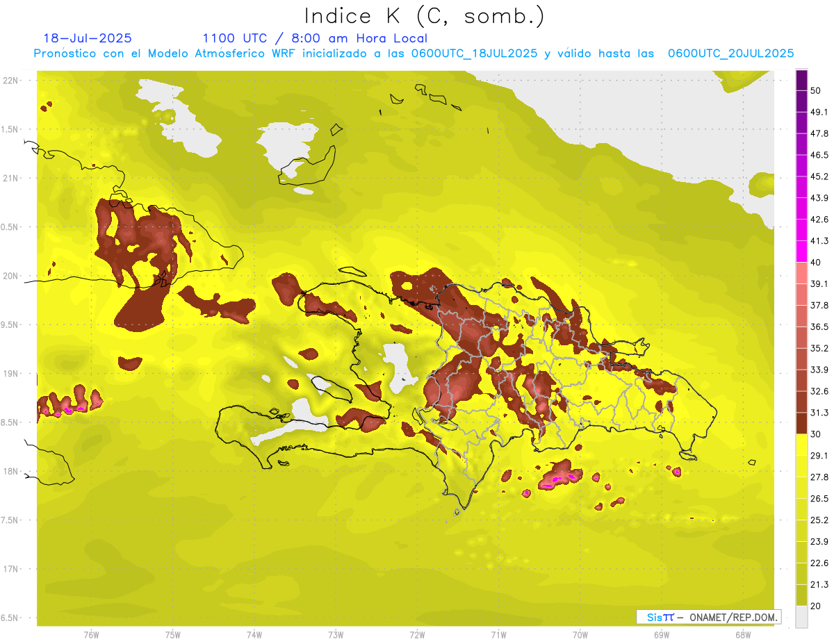The height and width of the screenshot is (644, 834).
Task: Click the '68W' longitude axis label
Action: pyautogui.click(x=743, y=635)
